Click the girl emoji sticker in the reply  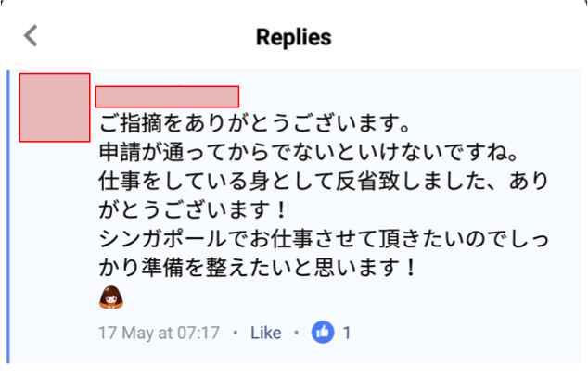tap(111, 298)
